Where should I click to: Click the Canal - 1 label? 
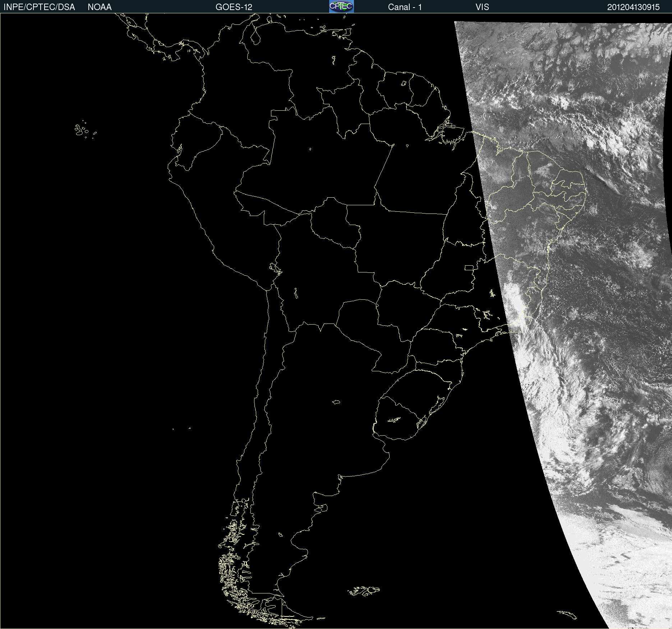405,7
